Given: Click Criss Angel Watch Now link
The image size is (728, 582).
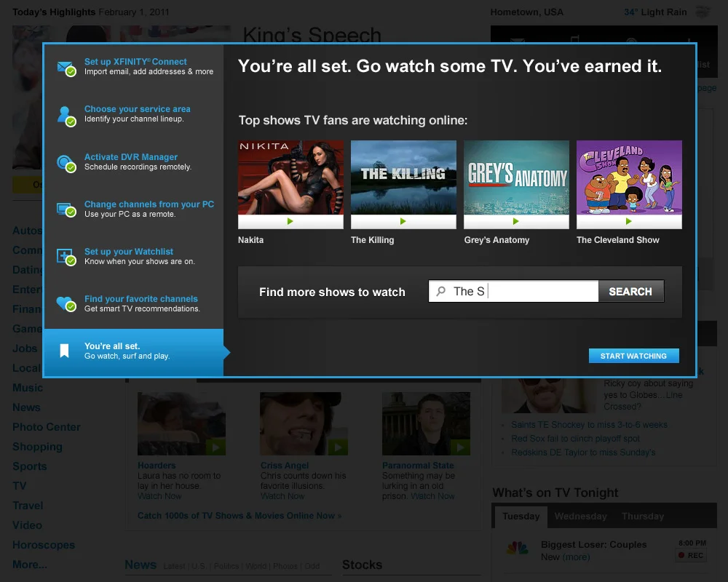Looking at the screenshot, I should 282,496.
